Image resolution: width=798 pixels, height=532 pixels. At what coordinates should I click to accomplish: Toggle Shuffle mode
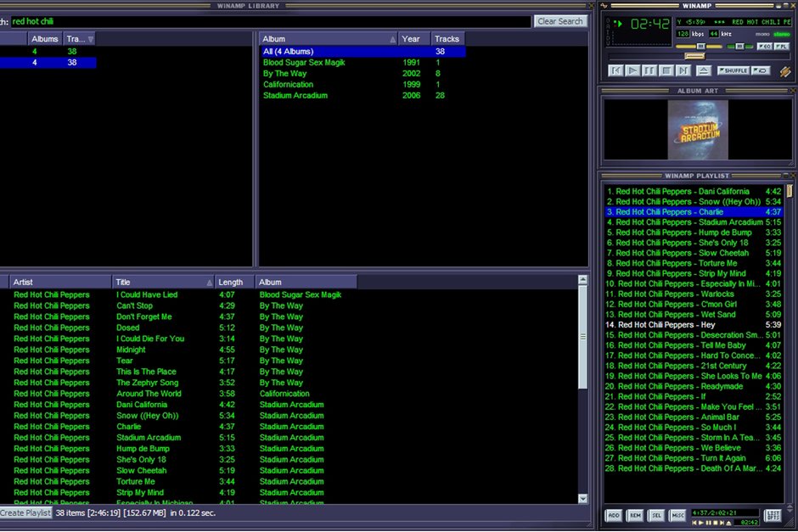[733, 70]
